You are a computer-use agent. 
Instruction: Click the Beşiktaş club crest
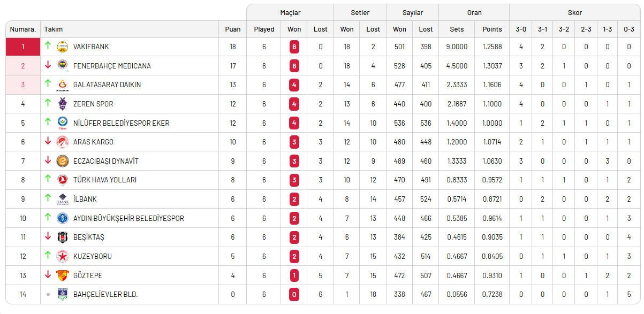63,237
